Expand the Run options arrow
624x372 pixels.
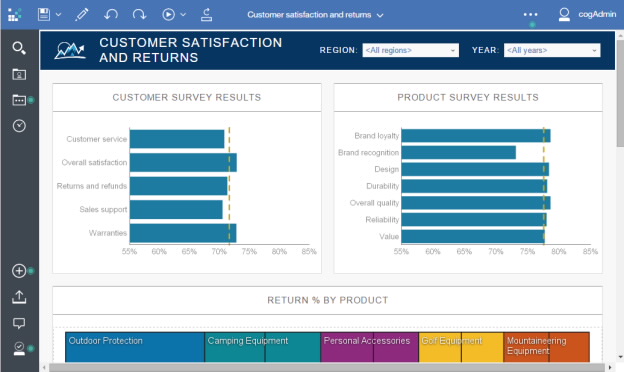(x=183, y=15)
